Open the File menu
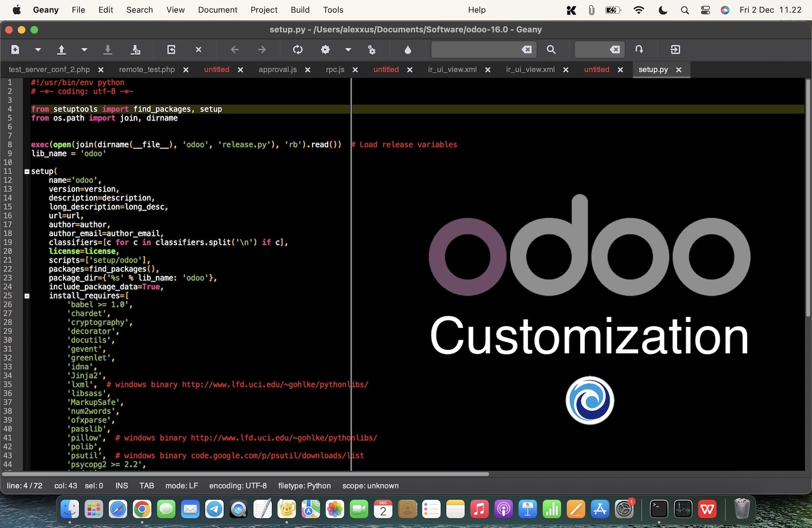Image resolution: width=812 pixels, height=528 pixels. pos(78,10)
